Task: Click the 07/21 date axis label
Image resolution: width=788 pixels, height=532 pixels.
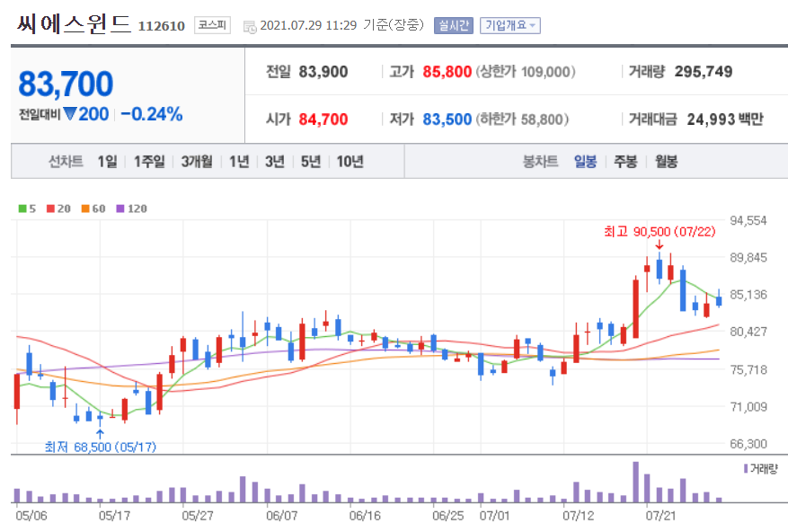Action: coord(660,516)
